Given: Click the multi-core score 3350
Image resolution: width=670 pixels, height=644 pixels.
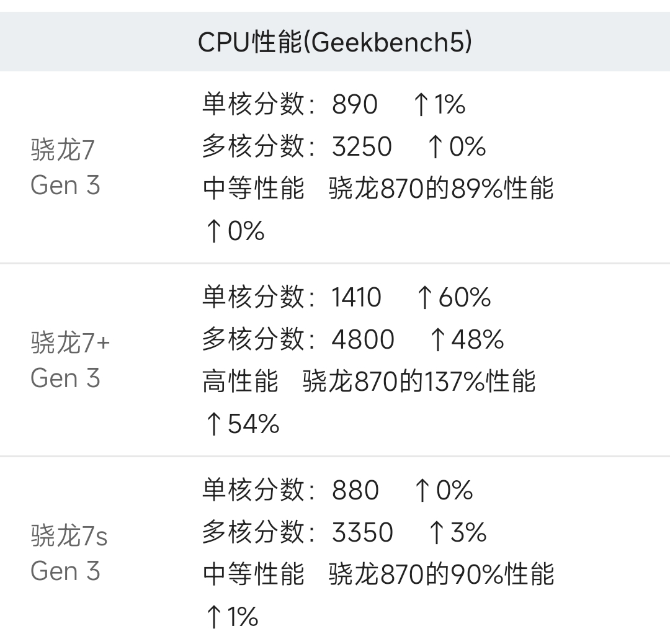Looking at the screenshot, I should click(362, 532).
